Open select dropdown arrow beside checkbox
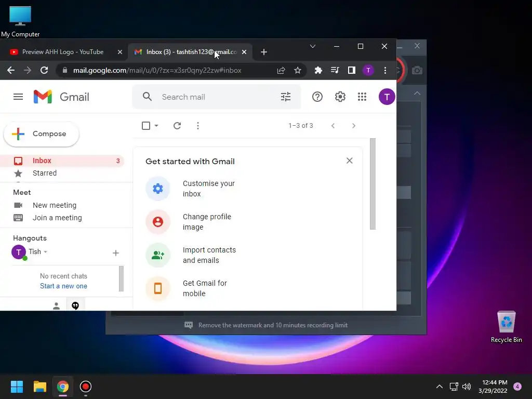Viewport: 532px width, 399px height. tap(156, 126)
